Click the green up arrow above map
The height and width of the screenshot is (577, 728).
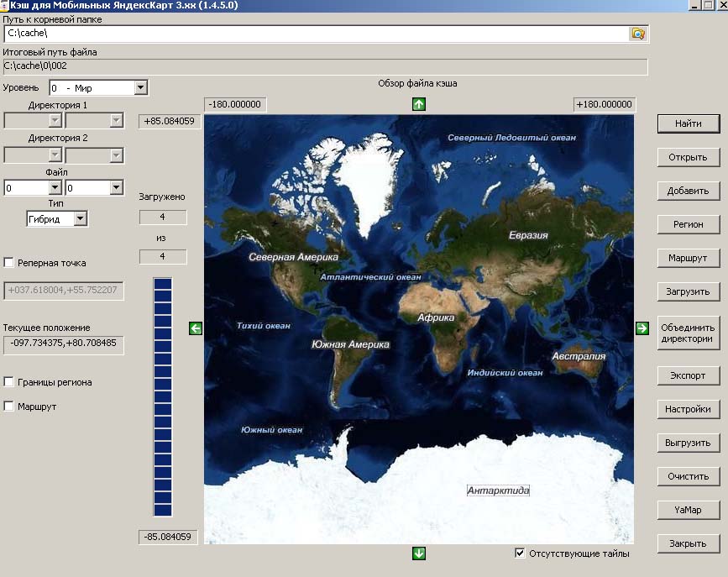419,104
